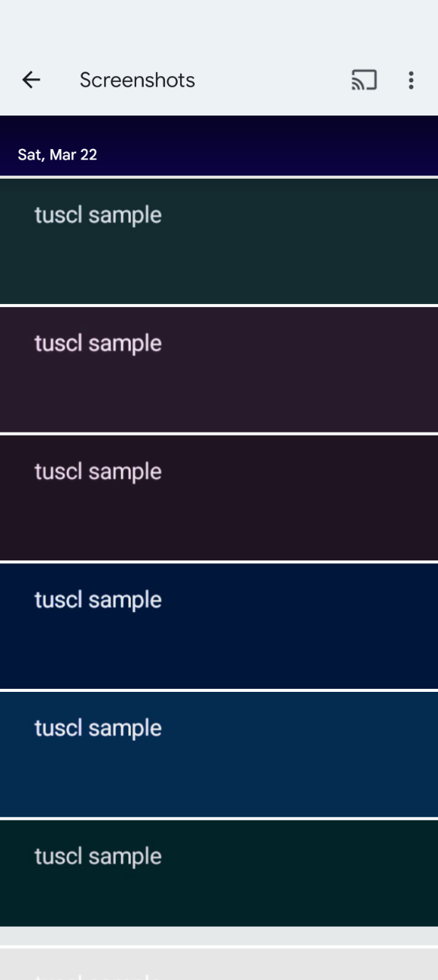Viewport: 438px width, 980px height.
Task: Open the dark purple second screenshot thumbnail
Action: coord(219,369)
